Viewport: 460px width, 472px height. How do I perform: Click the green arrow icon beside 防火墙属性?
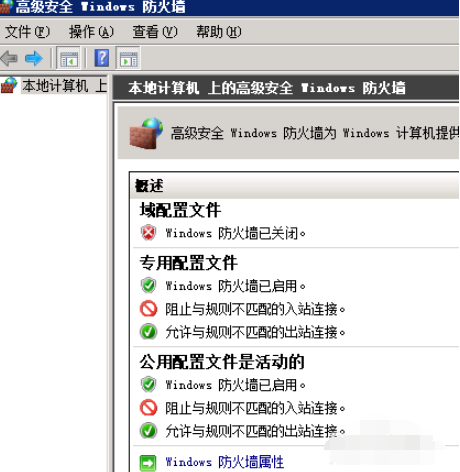[x=148, y=463]
